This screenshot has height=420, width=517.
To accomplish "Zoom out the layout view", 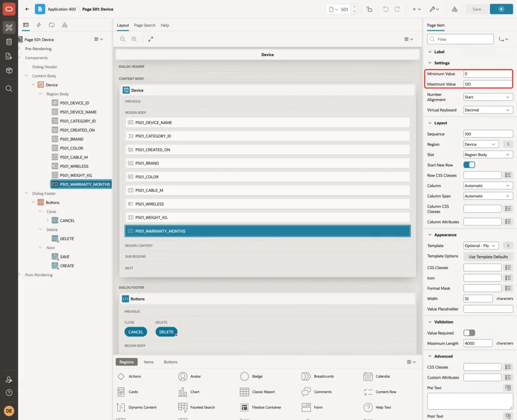I will point(123,39).
